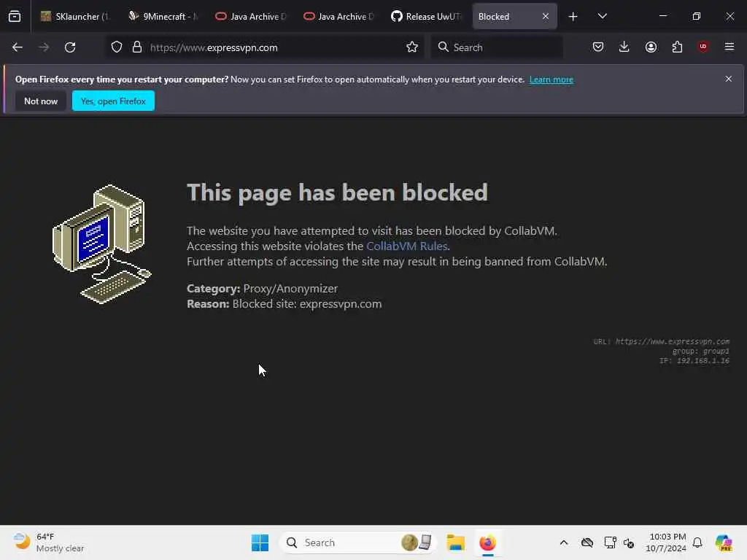Launch the Copilot preview taskbar icon

coord(724,542)
